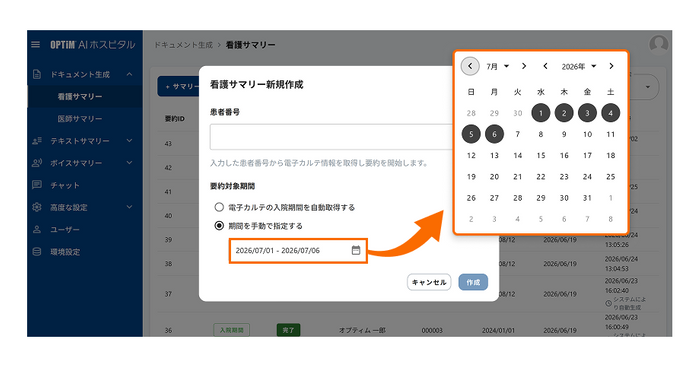Click the 2026/07/01 - 2026/07/06 date range field
Screen dimensions: 700x368
click(x=298, y=251)
